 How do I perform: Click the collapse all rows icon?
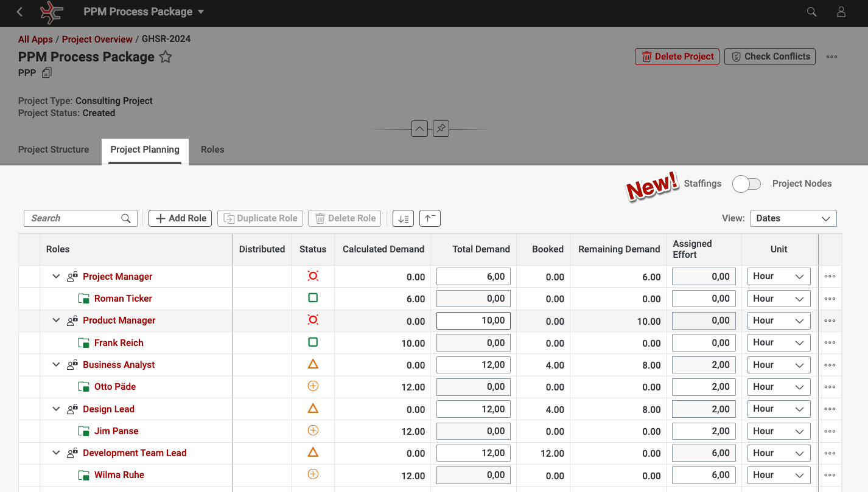(430, 218)
